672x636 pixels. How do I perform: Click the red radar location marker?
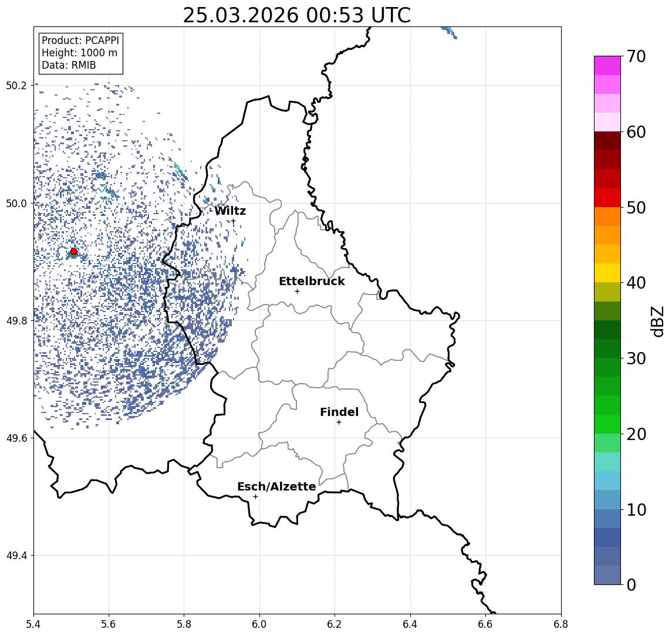[x=74, y=252]
